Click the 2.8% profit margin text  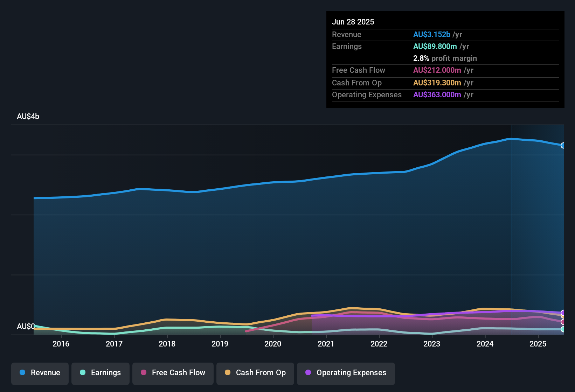(x=445, y=58)
